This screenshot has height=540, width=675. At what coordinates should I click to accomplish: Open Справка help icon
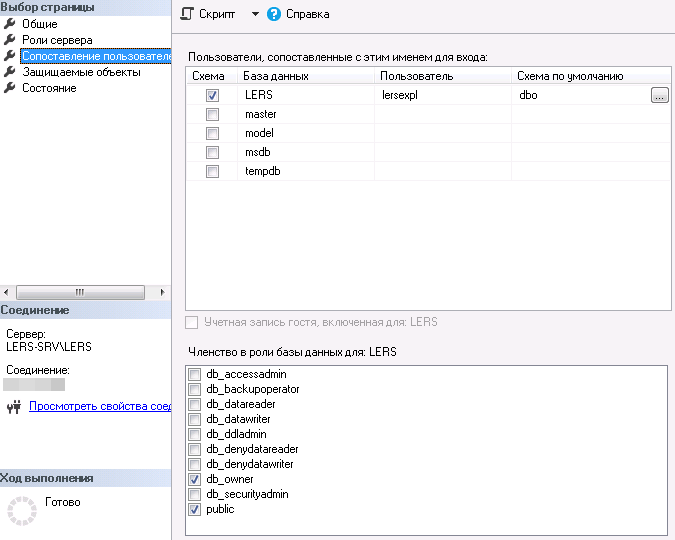(274, 14)
